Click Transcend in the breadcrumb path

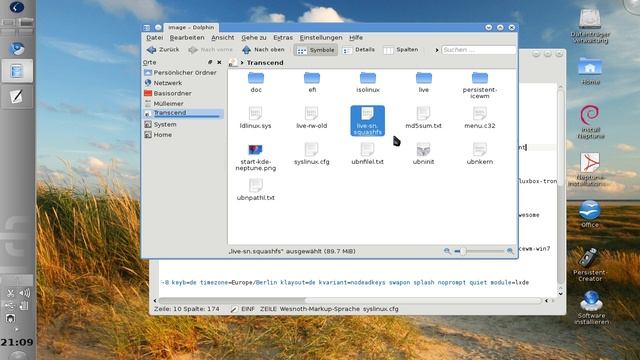[x=265, y=63]
